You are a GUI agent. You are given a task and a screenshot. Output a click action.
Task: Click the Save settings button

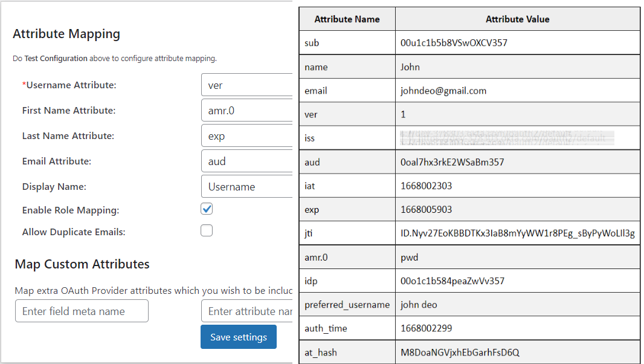[239, 337]
